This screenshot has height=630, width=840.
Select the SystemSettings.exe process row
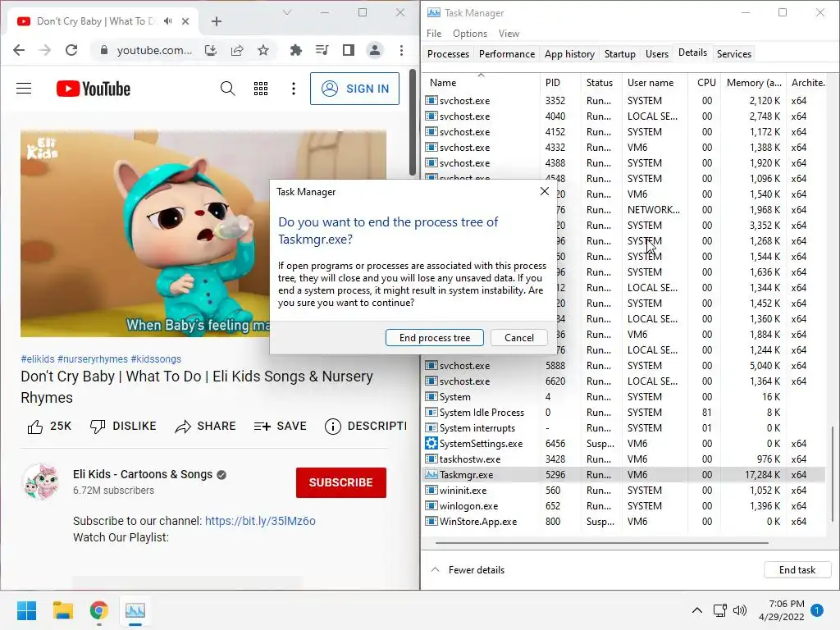[x=624, y=444]
